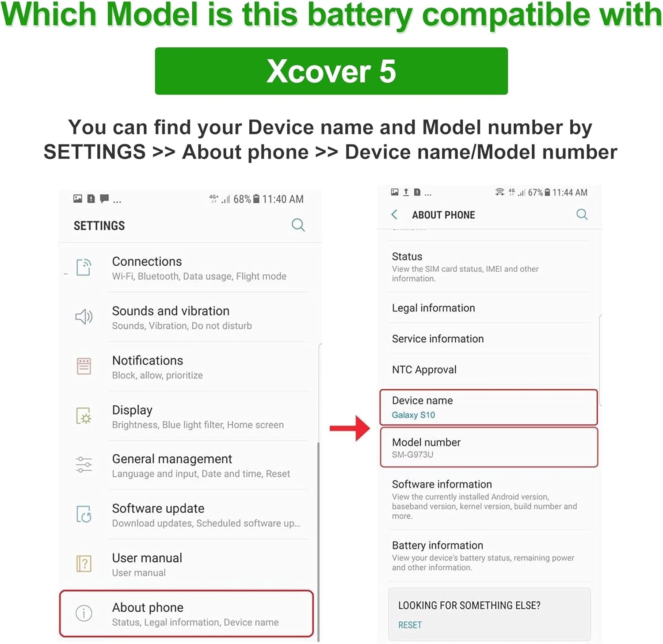Open About phone settings entry
The image size is (663, 644).
pyautogui.click(x=187, y=614)
